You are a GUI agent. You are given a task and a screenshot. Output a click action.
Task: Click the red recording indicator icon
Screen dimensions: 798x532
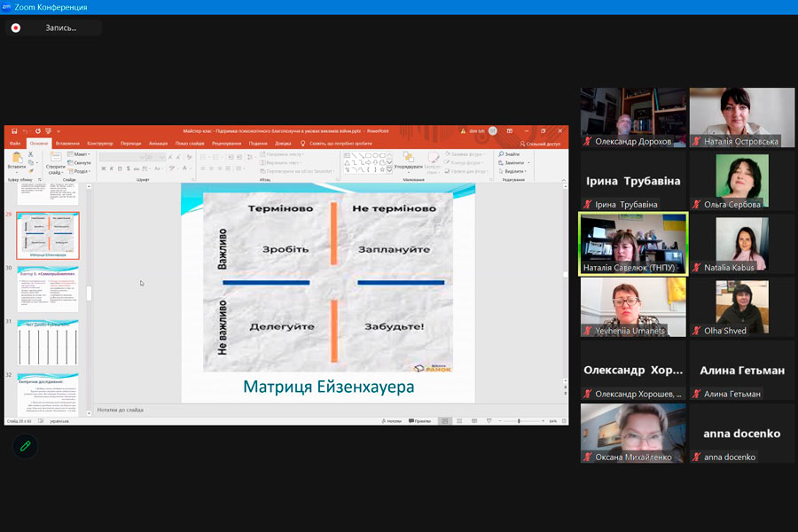[x=16, y=27]
